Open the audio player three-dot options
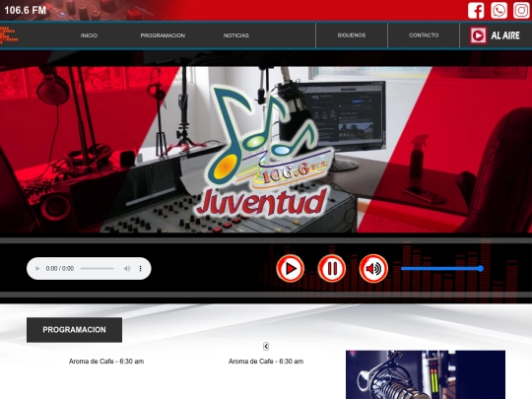This screenshot has height=399, width=532. (140, 268)
